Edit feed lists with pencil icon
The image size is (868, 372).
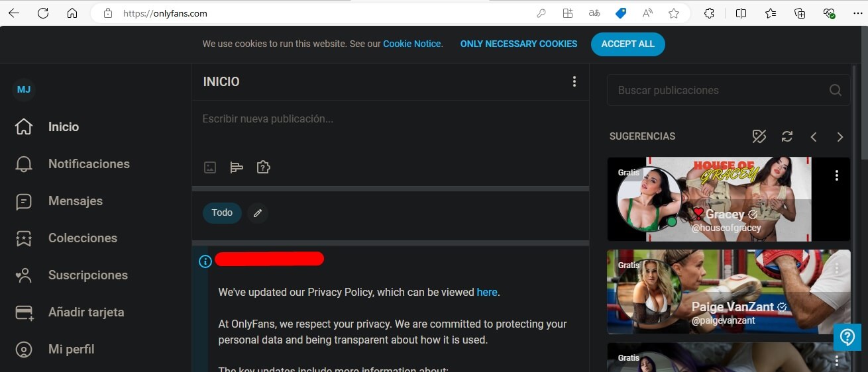coord(258,213)
